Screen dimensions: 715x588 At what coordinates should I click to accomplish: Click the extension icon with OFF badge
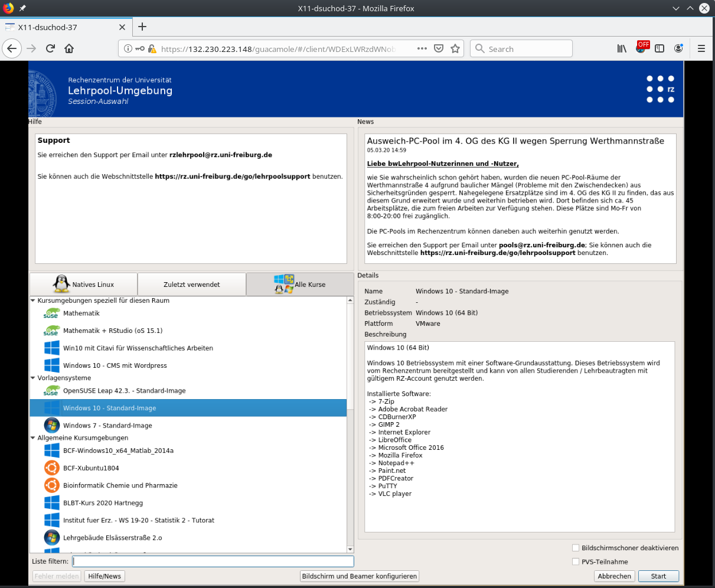coord(642,48)
